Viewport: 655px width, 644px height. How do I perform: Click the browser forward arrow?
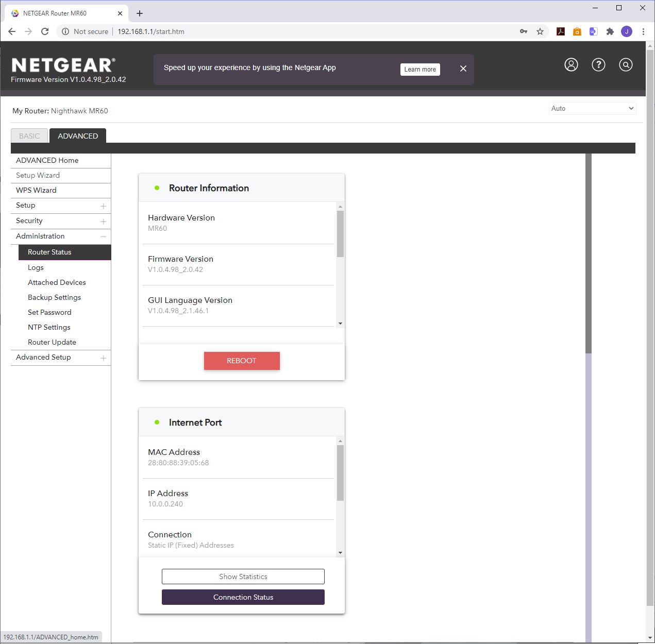pyautogui.click(x=28, y=31)
